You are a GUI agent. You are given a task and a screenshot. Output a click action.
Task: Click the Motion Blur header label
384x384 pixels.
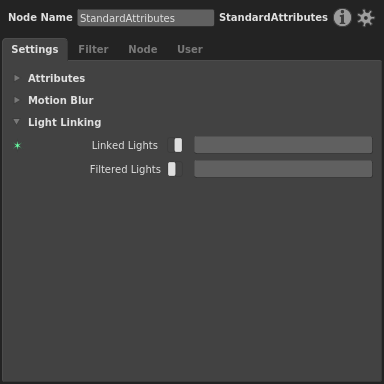(x=61, y=100)
